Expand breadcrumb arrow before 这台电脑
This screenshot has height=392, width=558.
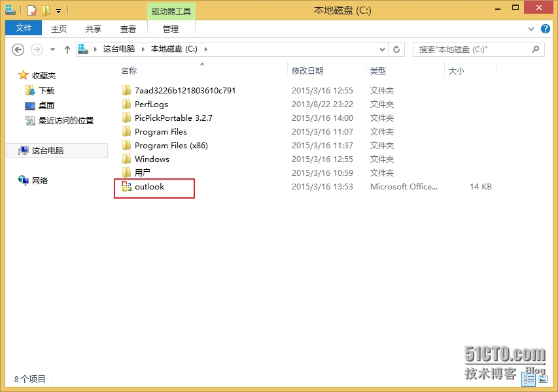[95, 49]
